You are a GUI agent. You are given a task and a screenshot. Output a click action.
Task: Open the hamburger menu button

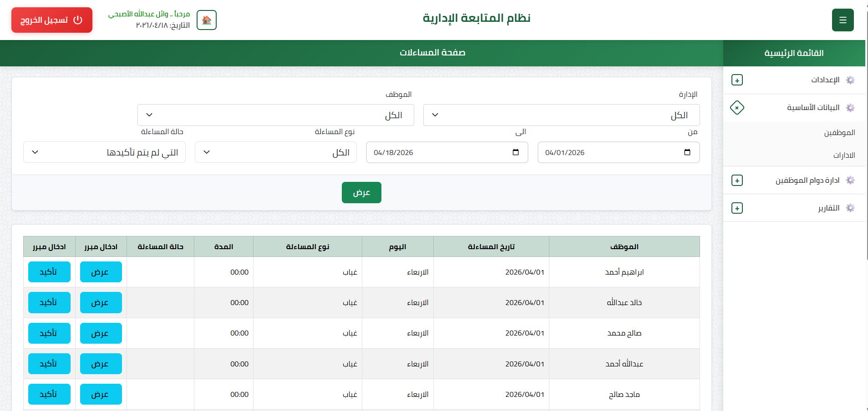[843, 20]
